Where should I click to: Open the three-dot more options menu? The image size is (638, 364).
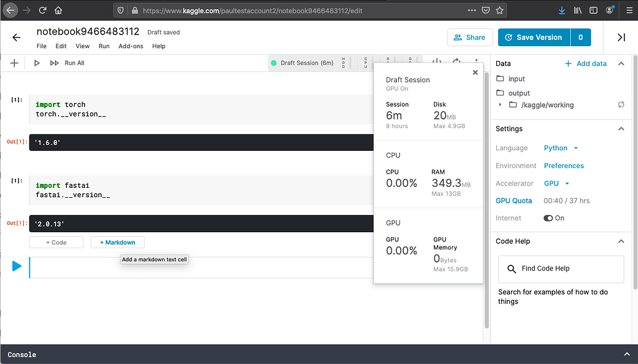[x=476, y=62]
